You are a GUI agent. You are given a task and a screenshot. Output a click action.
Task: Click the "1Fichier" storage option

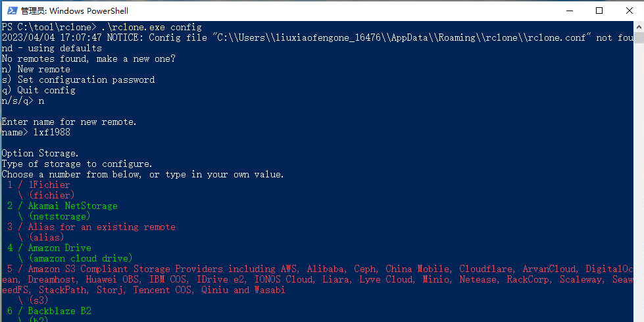point(49,185)
